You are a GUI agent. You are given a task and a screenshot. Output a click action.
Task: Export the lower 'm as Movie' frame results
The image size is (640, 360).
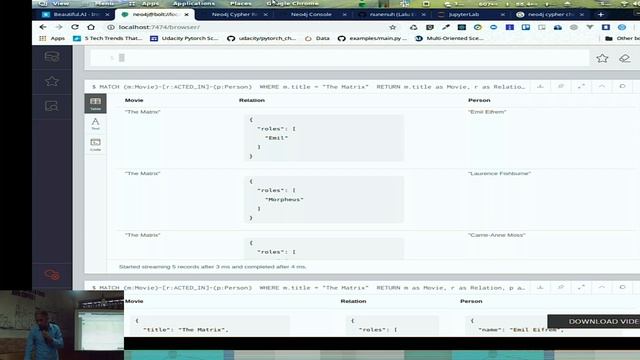click(x=540, y=287)
